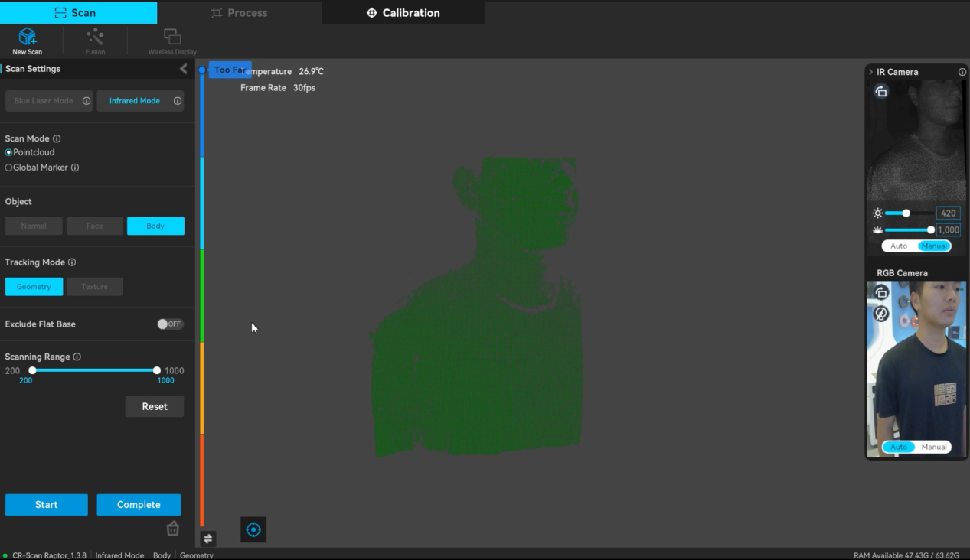Rotate the IR Camera view icon

pyautogui.click(x=881, y=92)
